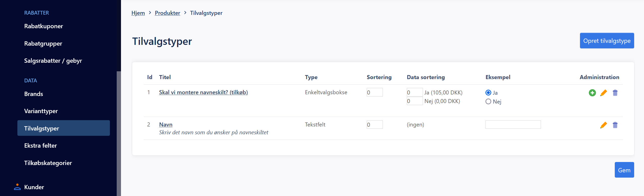Image resolution: width=644 pixels, height=196 pixels.
Task: Click the green add icon for row 1
Action: click(x=592, y=93)
